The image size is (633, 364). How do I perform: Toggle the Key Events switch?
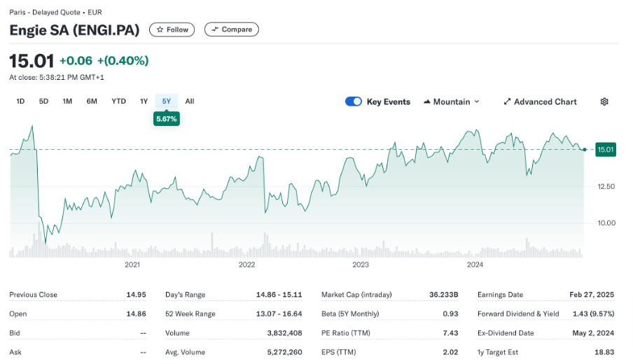[x=354, y=101]
